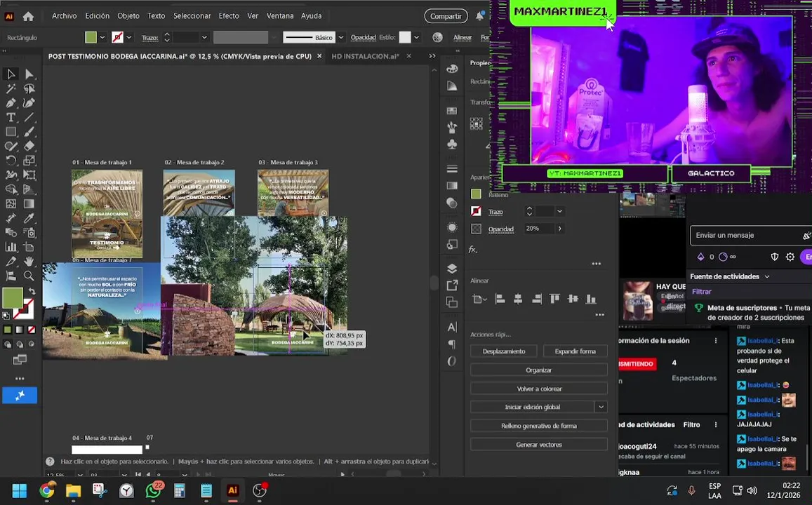Select the Direct Selection tool
Viewport: 812px width, 505px height.
(29, 74)
